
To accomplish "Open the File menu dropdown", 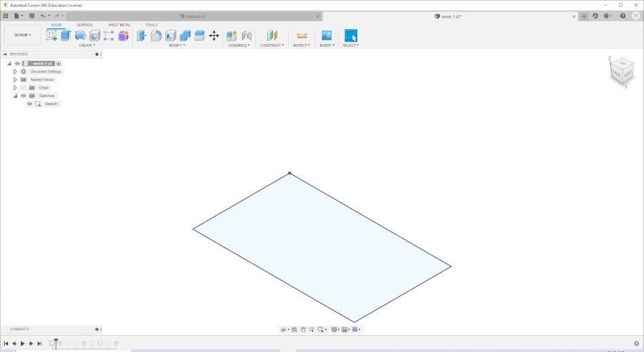I will [x=18, y=16].
